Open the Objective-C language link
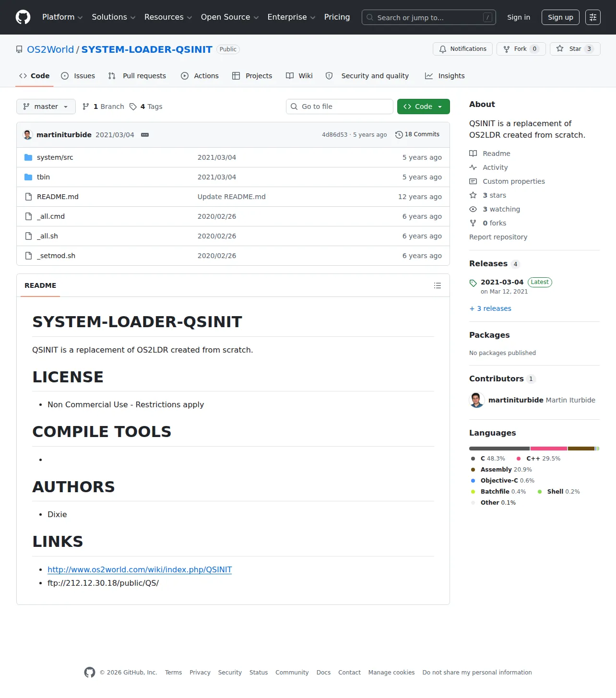616x698 pixels. [503, 481]
